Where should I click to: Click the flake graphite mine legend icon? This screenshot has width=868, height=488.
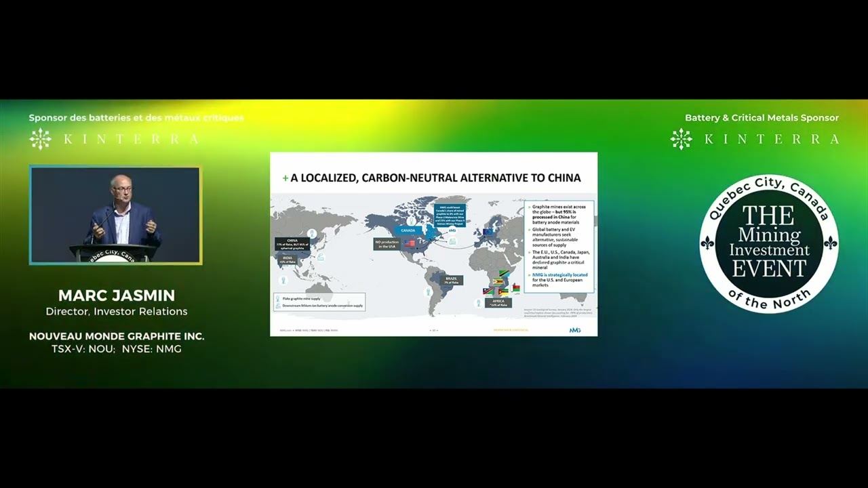pyautogui.click(x=278, y=299)
